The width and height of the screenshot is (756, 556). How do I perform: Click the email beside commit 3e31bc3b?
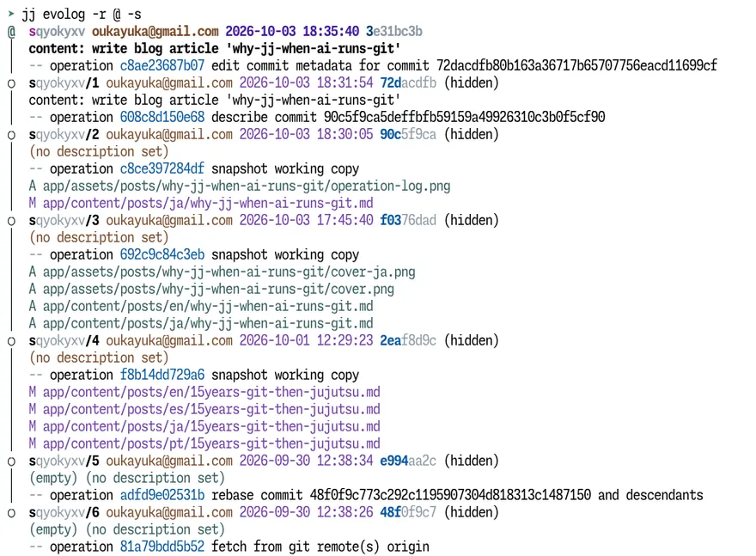tap(155, 31)
